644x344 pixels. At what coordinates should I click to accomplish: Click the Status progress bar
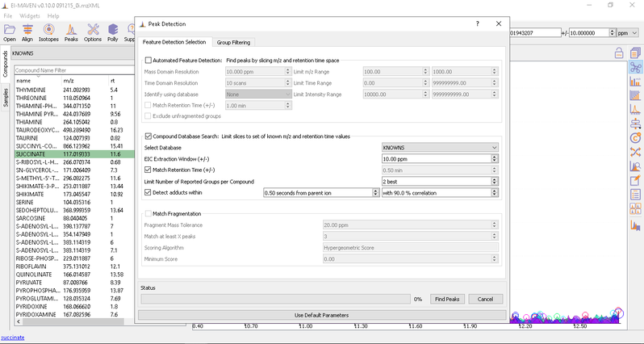coord(275,300)
